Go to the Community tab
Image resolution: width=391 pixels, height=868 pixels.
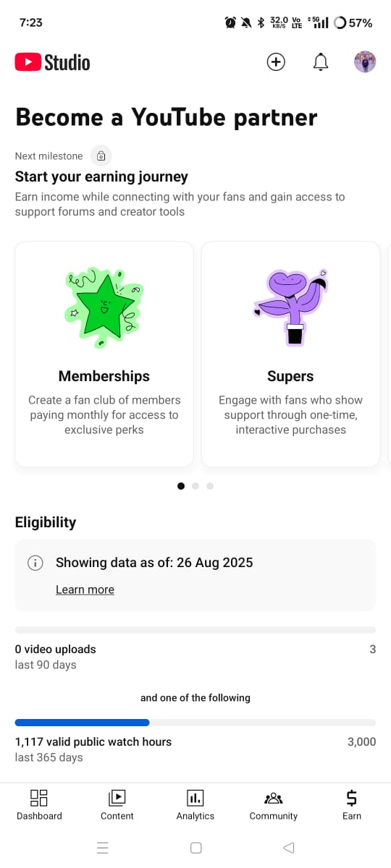coord(274,805)
